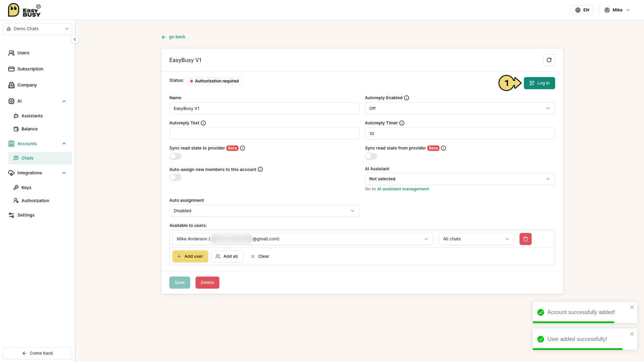Open the Mike Anderson user dropdown
This screenshot has height=362, width=644.
(x=303, y=239)
